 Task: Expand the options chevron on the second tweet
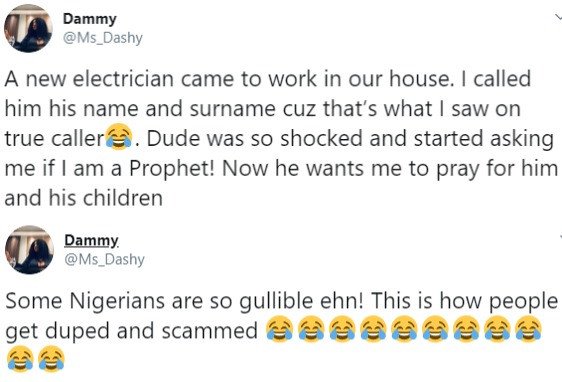[x=560, y=237]
